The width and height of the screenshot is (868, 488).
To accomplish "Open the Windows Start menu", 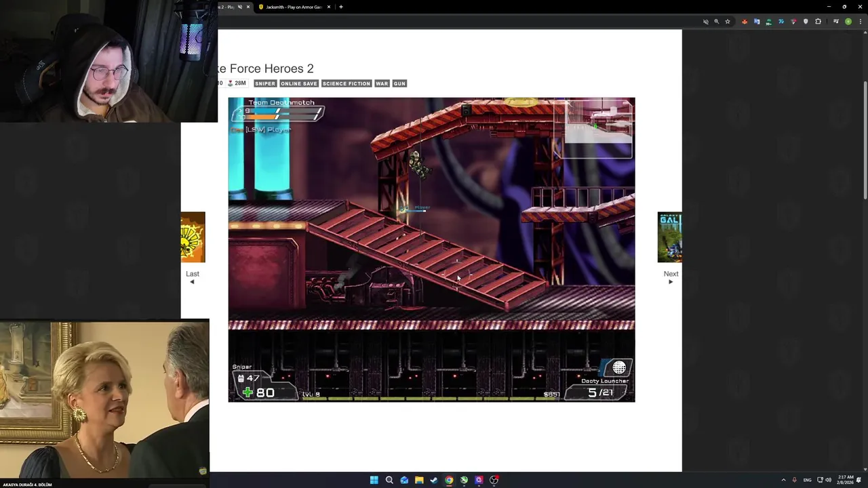I will click(x=374, y=480).
